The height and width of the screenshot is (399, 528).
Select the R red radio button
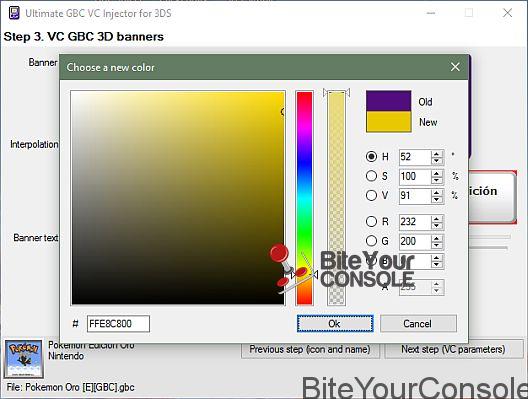[x=371, y=222]
